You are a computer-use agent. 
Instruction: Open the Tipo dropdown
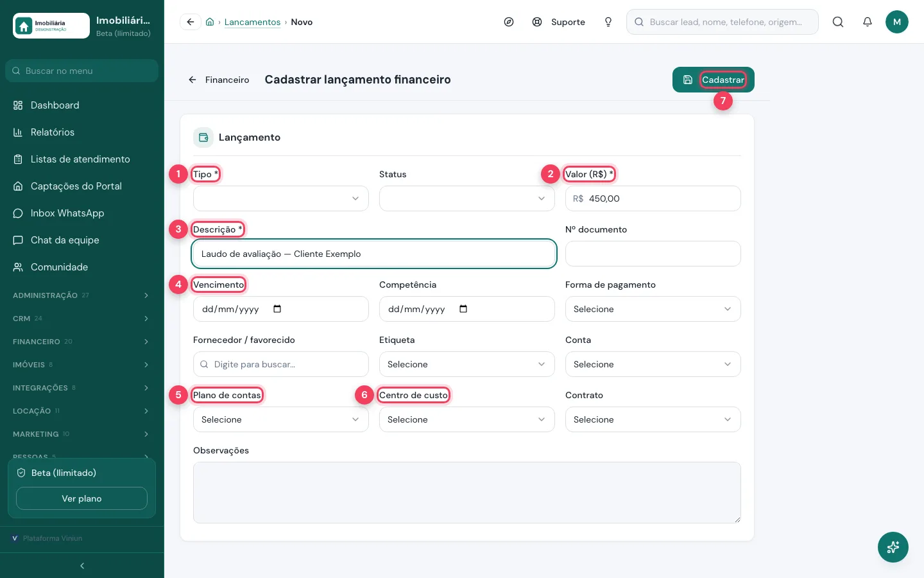pyautogui.click(x=281, y=198)
